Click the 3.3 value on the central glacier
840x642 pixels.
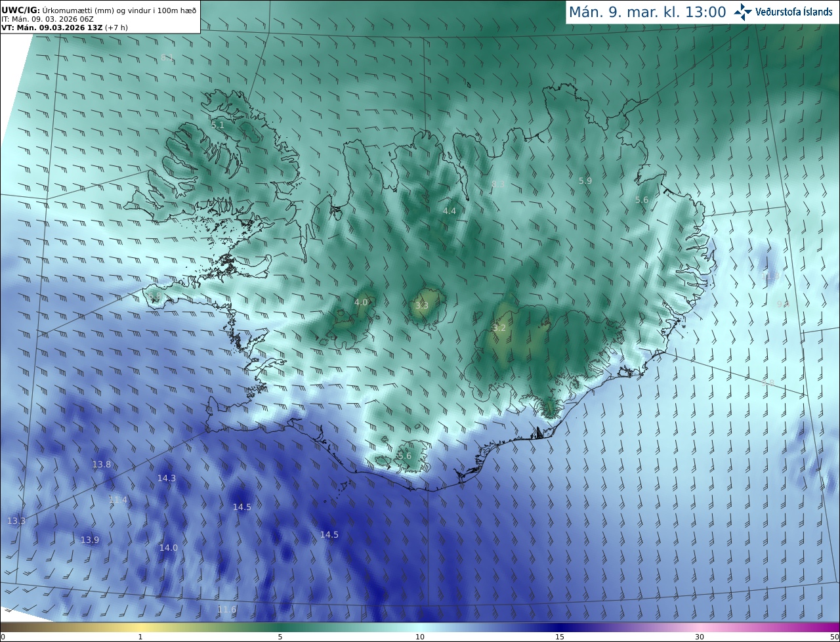coord(422,306)
